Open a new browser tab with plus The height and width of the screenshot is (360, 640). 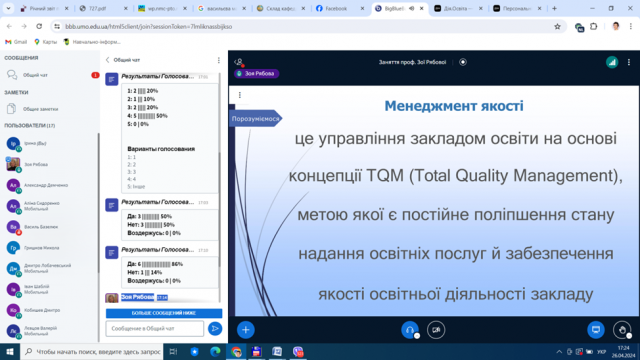point(554,9)
